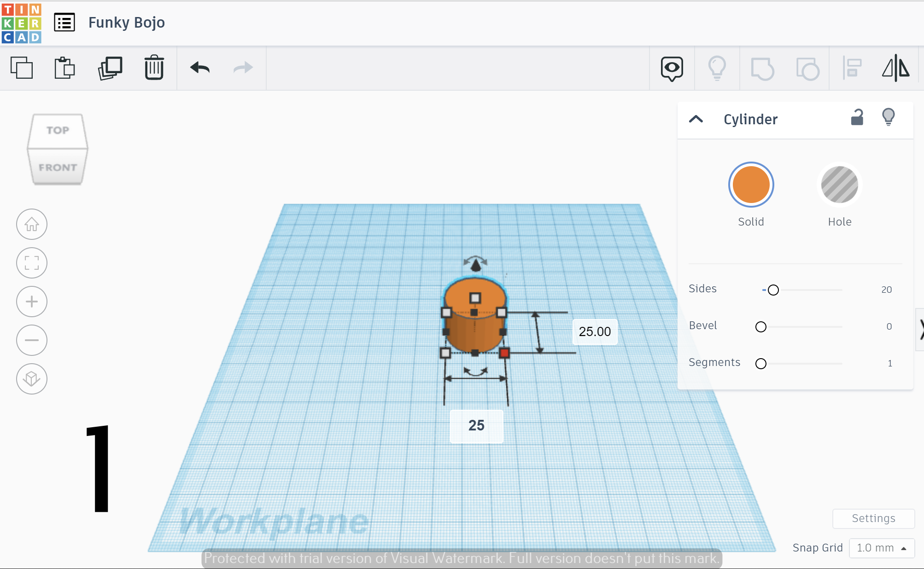Select the Hole radio button for cylinder
Image resolution: width=924 pixels, height=569 pixels.
click(840, 184)
